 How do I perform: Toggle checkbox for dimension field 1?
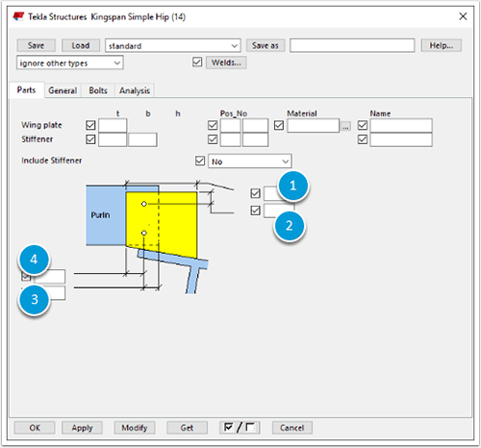coord(256,193)
